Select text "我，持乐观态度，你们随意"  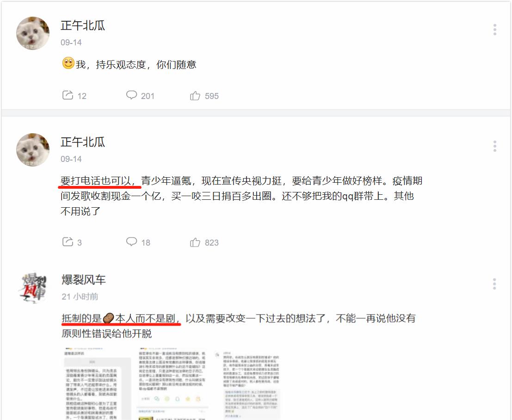(x=136, y=65)
